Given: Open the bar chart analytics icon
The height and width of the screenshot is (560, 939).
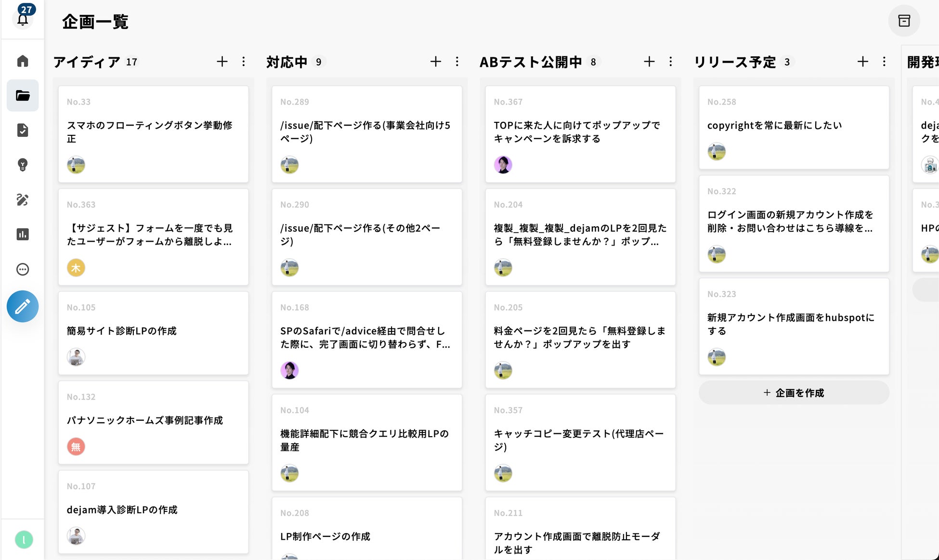Looking at the screenshot, I should tap(23, 234).
